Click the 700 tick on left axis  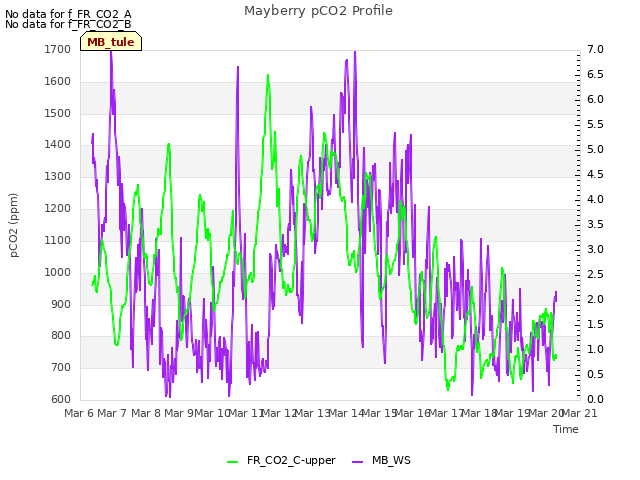61,367
